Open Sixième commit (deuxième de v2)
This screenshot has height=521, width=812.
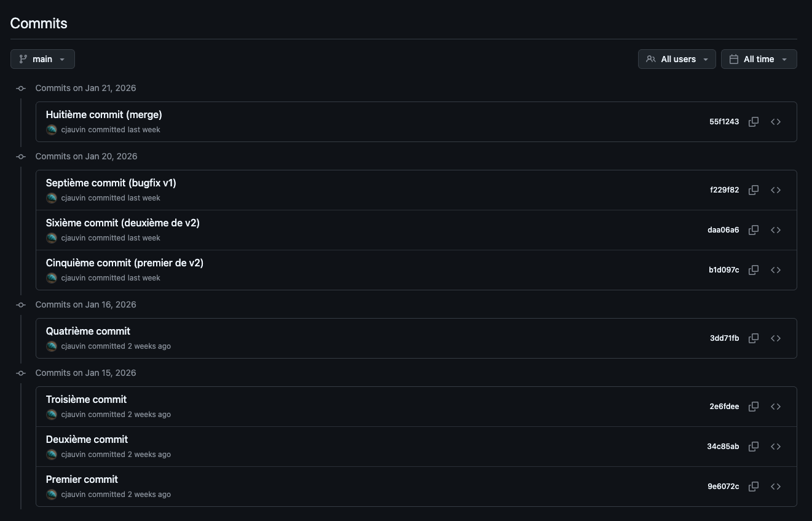tap(122, 223)
